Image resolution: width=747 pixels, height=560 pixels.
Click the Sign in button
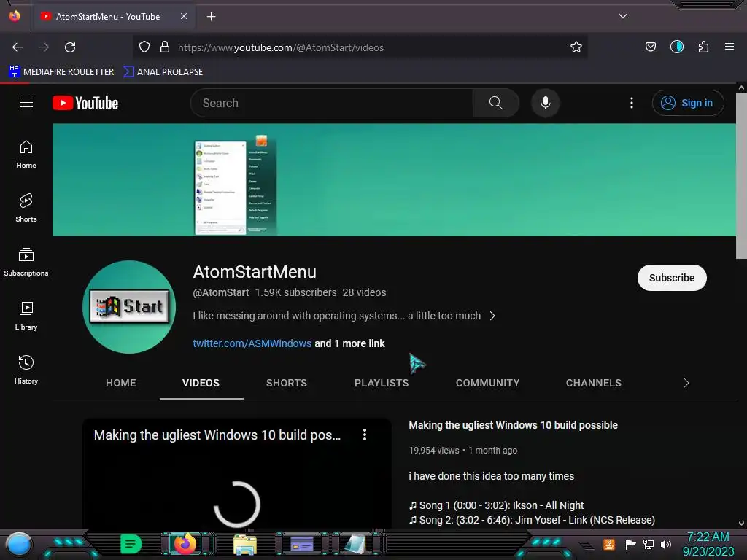pos(688,103)
